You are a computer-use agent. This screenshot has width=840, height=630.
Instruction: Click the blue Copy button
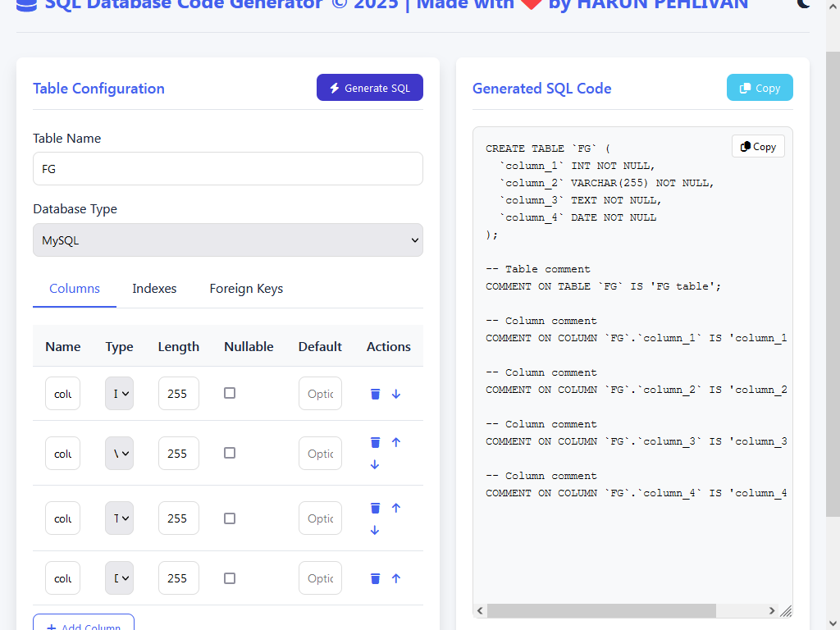[x=760, y=87]
